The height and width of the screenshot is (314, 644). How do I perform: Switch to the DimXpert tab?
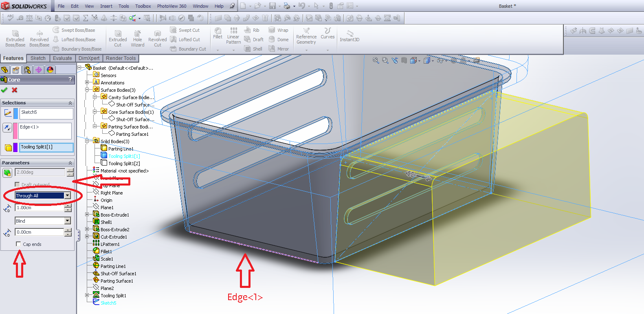click(89, 58)
